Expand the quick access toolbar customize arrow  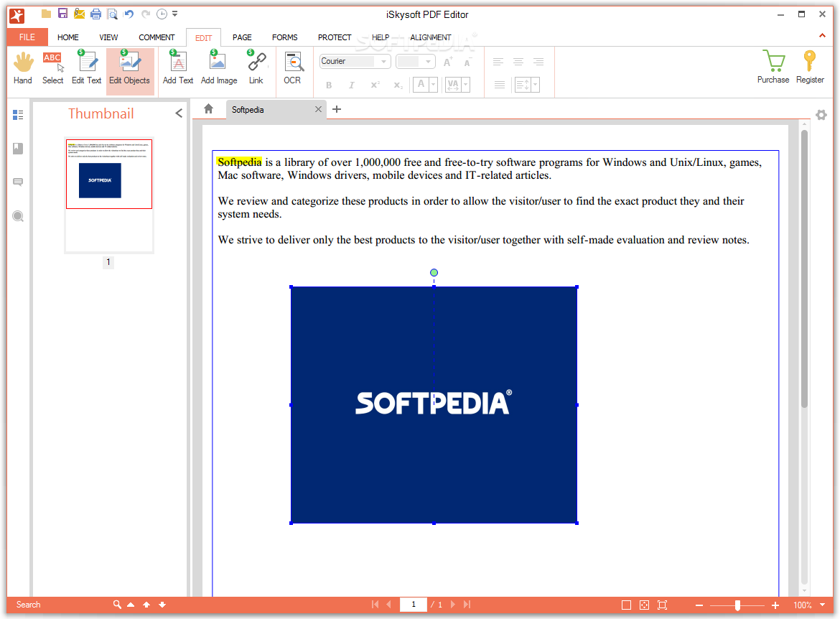tap(174, 14)
